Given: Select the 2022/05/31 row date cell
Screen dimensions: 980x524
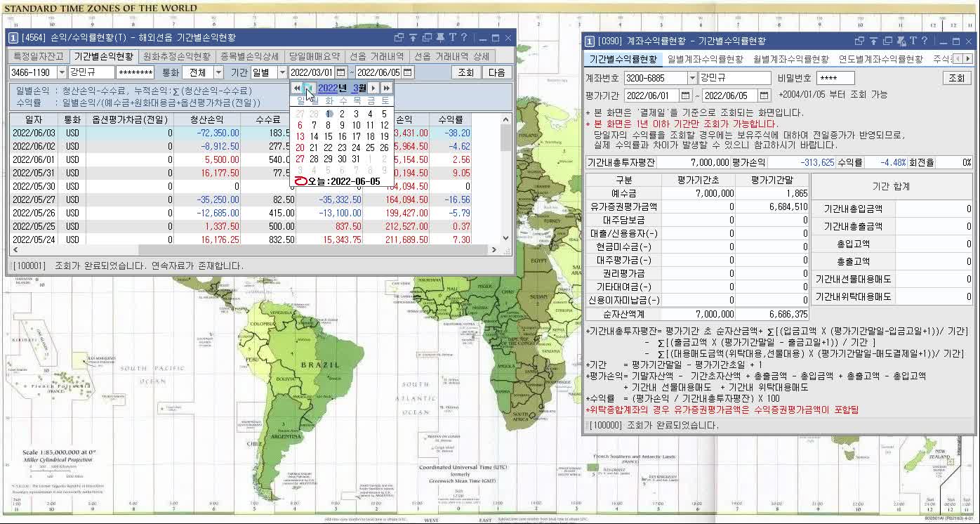Looking at the screenshot, I should click(x=34, y=173).
